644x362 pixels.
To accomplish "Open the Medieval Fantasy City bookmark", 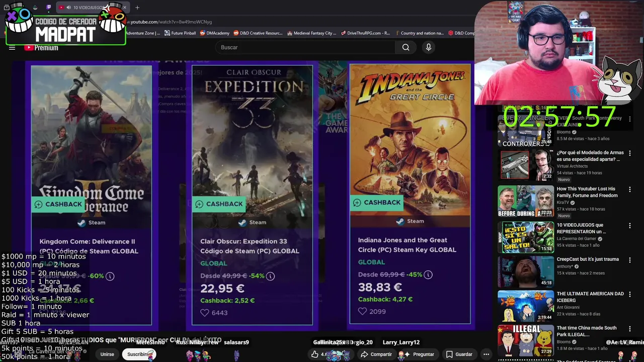I will (311, 33).
